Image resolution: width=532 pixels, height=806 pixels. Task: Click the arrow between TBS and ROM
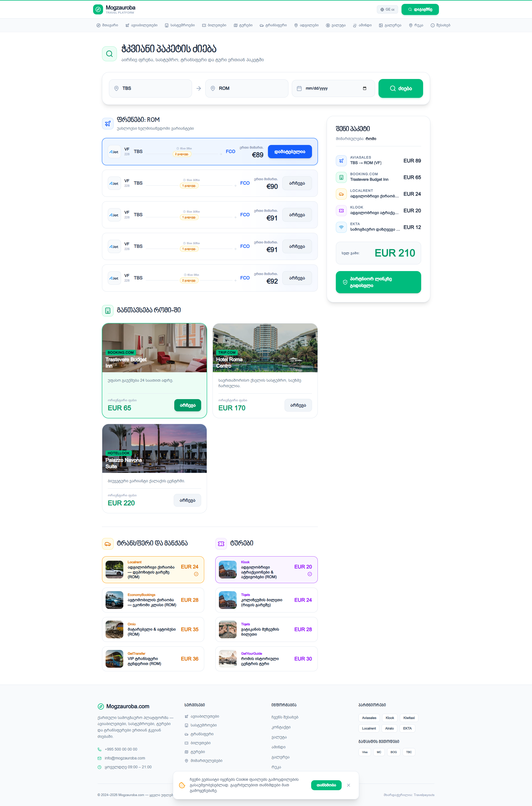pos(198,89)
